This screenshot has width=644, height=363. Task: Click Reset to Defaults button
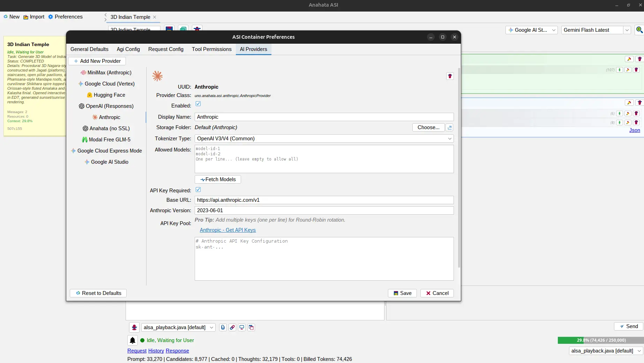pos(98,293)
